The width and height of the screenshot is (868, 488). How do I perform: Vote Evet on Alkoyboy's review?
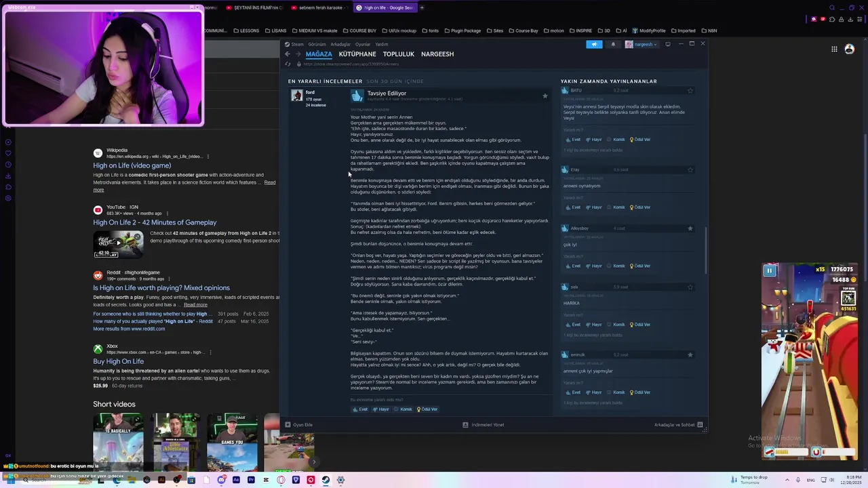click(x=573, y=266)
